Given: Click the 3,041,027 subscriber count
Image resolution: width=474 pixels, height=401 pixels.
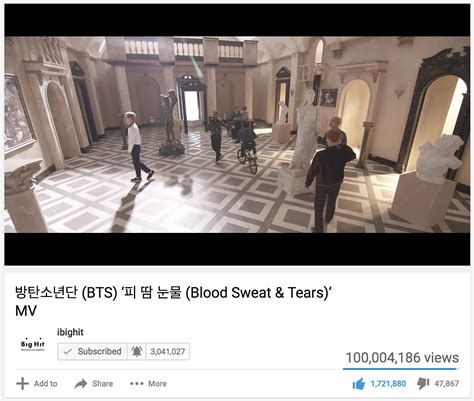Looking at the screenshot, I should click(x=168, y=351).
